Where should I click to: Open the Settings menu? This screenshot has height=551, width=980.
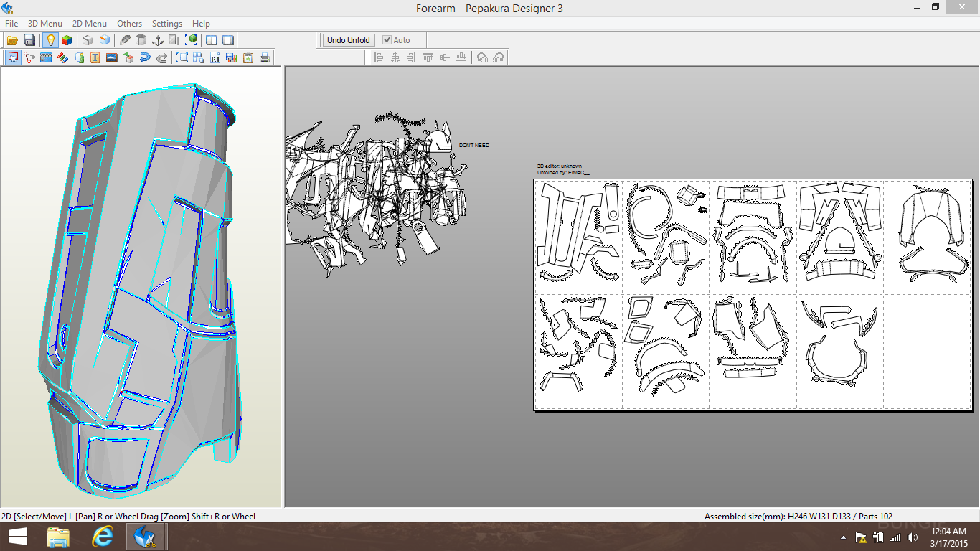point(166,24)
